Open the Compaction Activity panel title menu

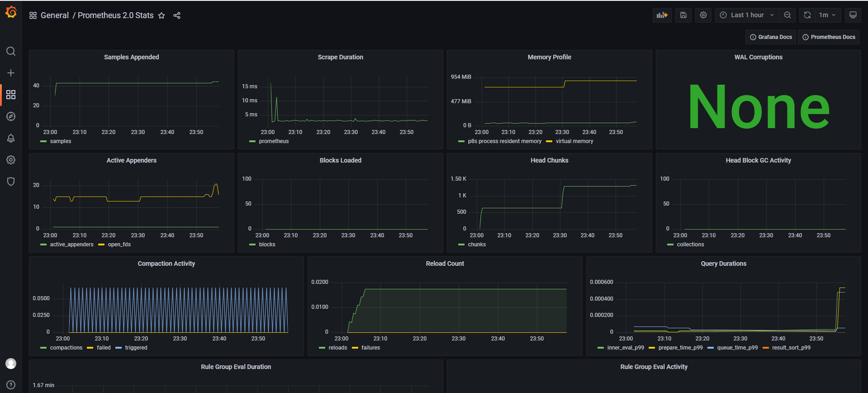click(x=166, y=264)
